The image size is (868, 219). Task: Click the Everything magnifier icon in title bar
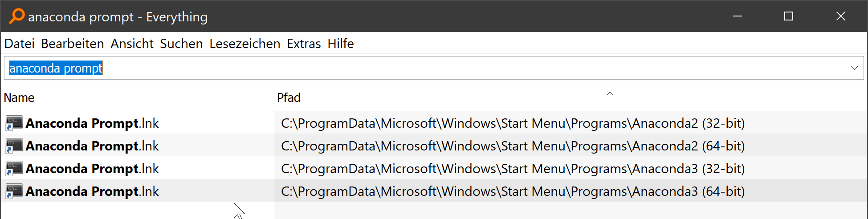[x=16, y=16]
